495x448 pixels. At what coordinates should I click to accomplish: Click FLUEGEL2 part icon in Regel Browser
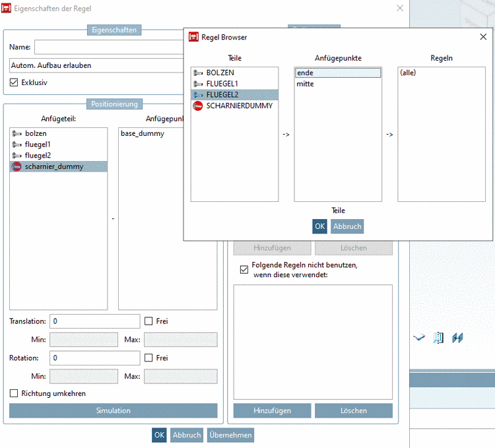click(x=198, y=94)
